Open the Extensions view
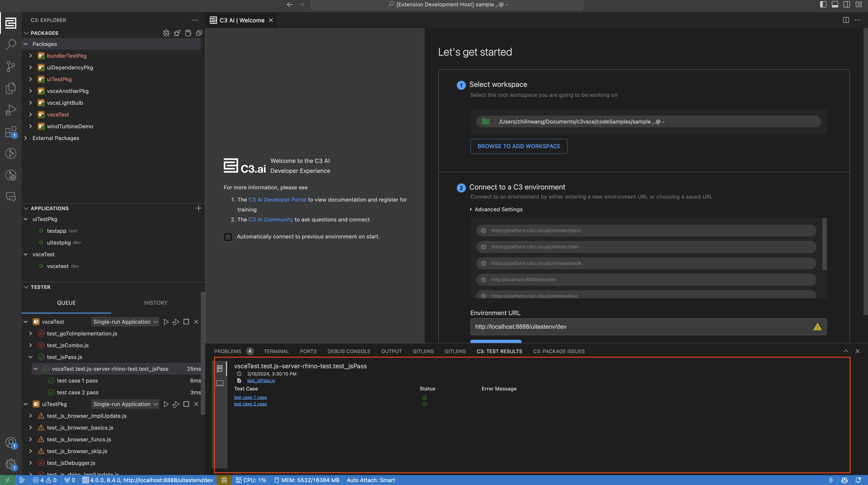This screenshot has height=485, width=868. [x=10, y=132]
